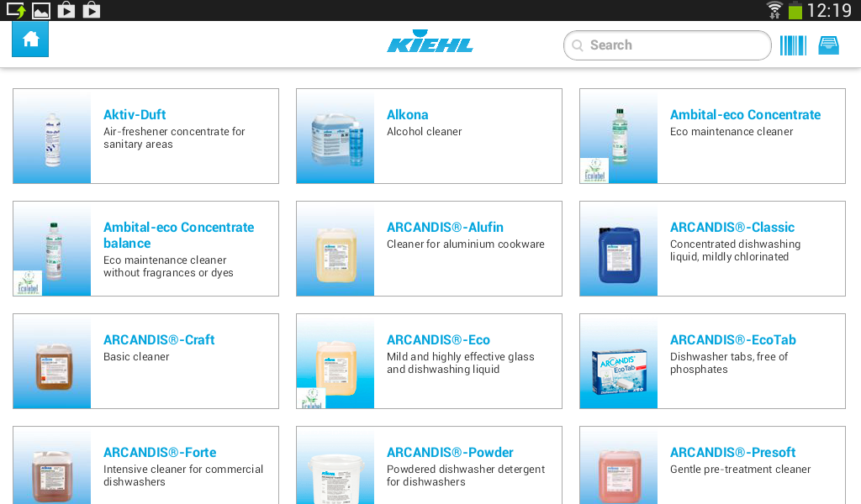The image size is (861, 504).
Task: Tap the pink ARCANDIS-Presoft canister image
Action: click(x=620, y=476)
